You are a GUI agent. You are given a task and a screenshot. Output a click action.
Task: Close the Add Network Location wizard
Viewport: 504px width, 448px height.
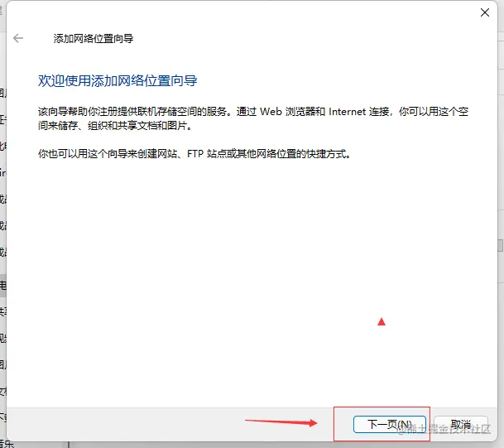tap(485, 12)
